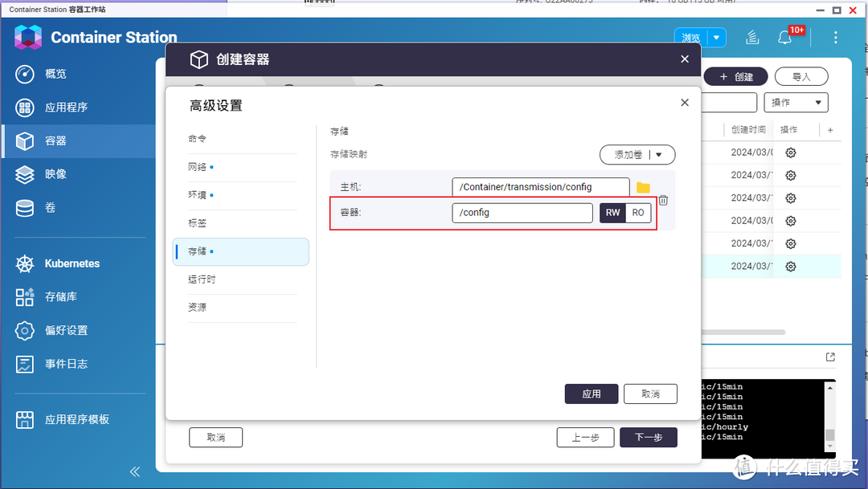868x489 pixels.
Task: Click the gear icon in the highlighted last row
Action: (x=791, y=267)
